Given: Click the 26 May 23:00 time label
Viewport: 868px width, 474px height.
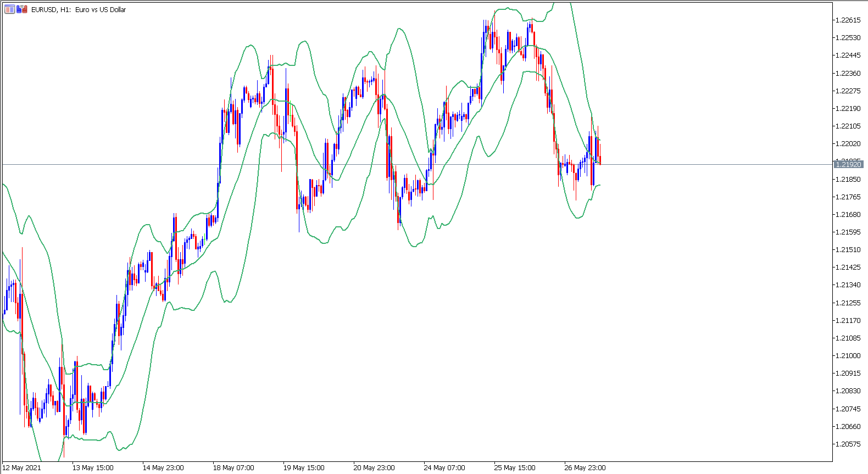Looking at the screenshot, I should 585,468.
